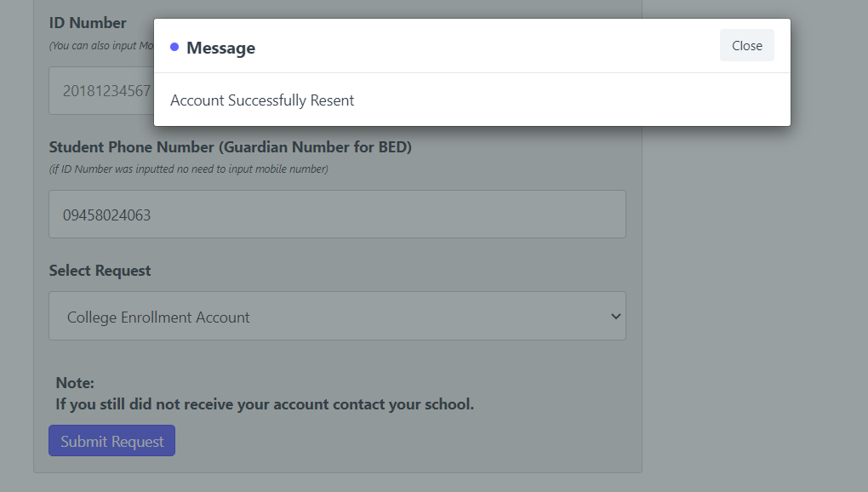This screenshot has height=492, width=868.
Task: Focus the phone number field with 09458024063
Action: click(337, 215)
